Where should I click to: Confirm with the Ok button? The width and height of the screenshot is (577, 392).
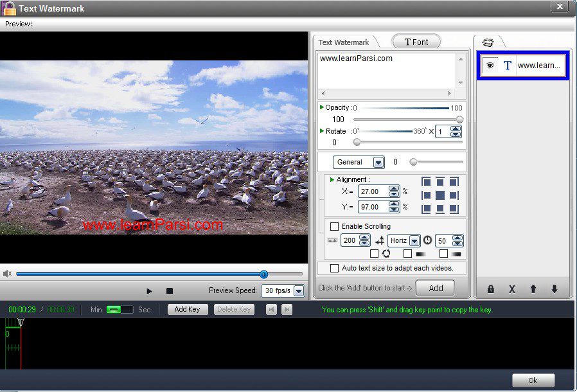[533, 380]
